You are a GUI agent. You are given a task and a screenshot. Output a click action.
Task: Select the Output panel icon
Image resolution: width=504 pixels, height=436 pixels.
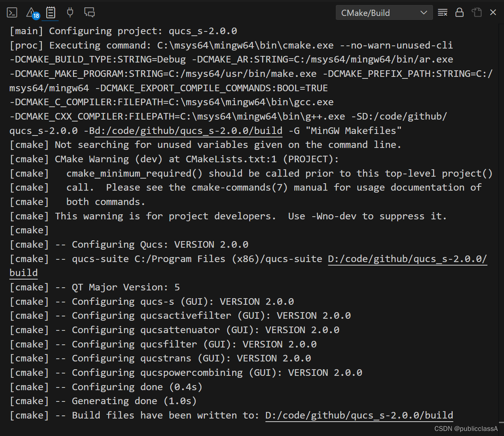[51, 13]
